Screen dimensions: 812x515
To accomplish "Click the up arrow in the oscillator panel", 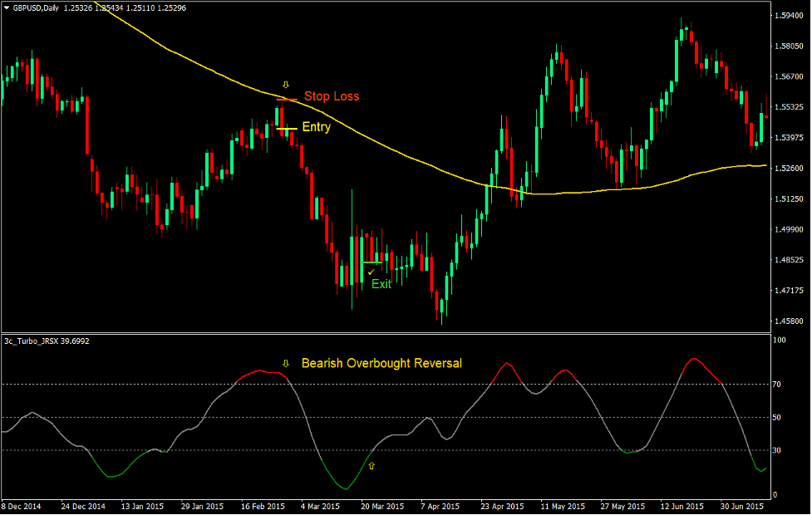I will pyautogui.click(x=372, y=466).
